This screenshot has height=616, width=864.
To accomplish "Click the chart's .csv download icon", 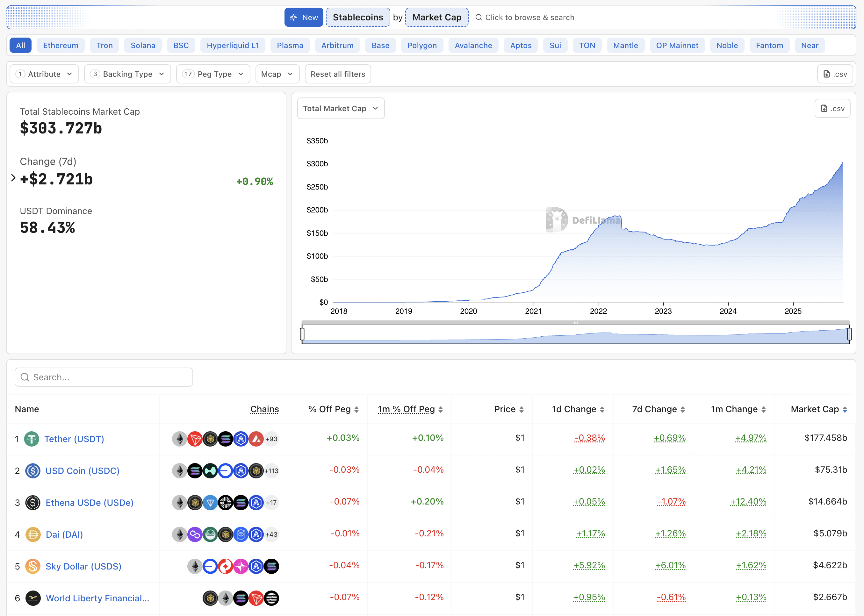I will (x=824, y=109).
